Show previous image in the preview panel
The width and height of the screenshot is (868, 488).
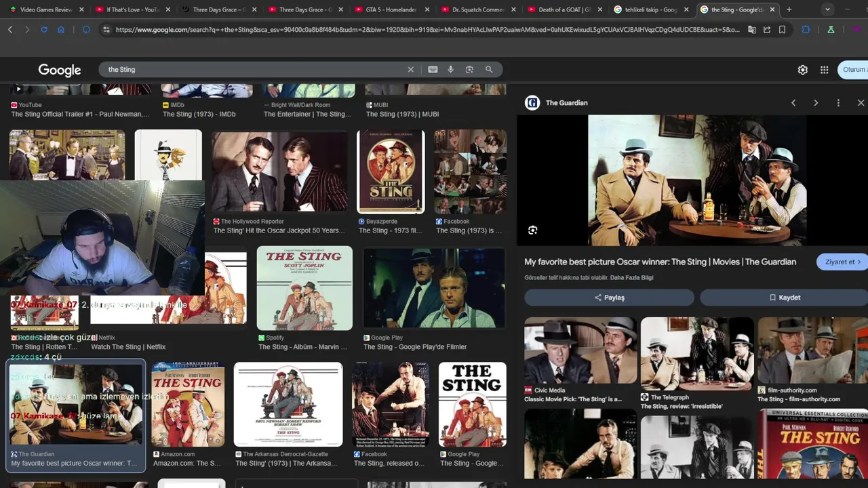coord(793,103)
